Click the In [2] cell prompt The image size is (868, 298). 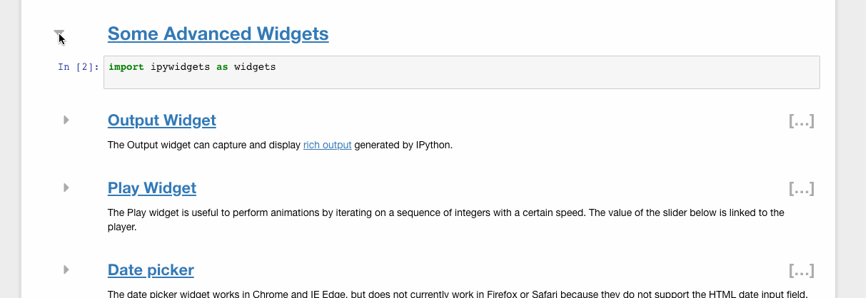point(78,67)
